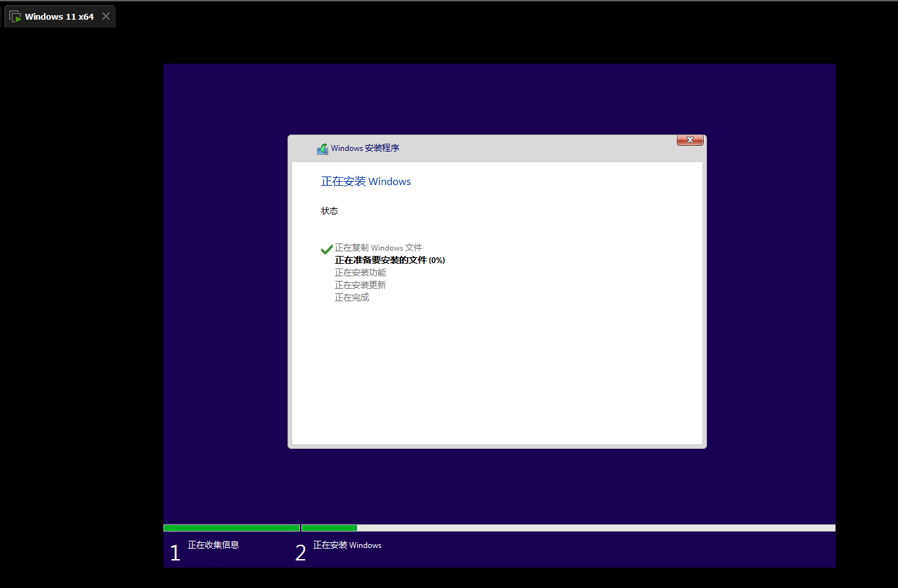Screen dimensions: 898x588
Task: Close the Windows 11 x64 tab
Action: click(x=106, y=16)
